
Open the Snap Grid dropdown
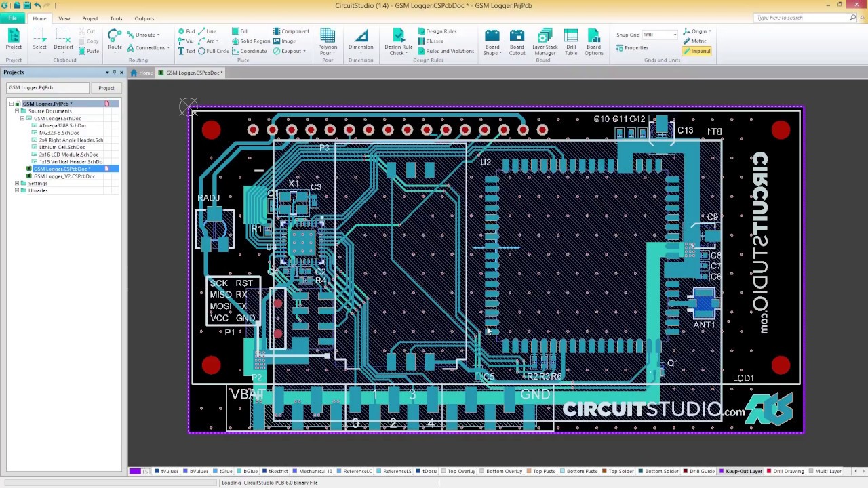tap(674, 35)
